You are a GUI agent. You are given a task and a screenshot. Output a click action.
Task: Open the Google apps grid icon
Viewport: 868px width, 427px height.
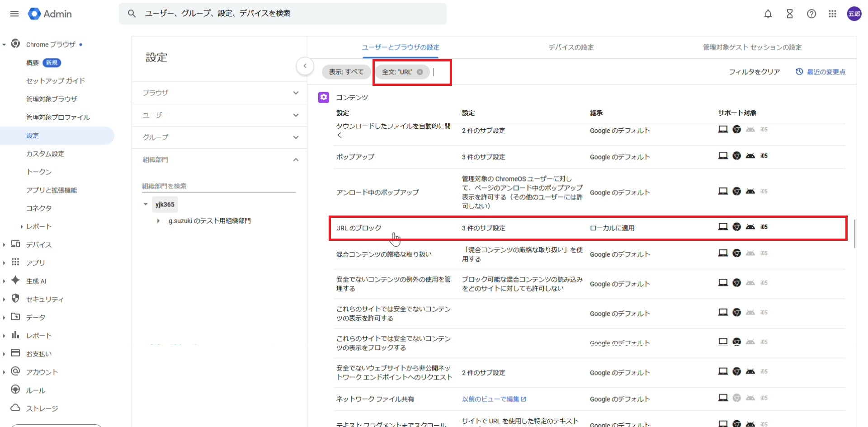[832, 14]
